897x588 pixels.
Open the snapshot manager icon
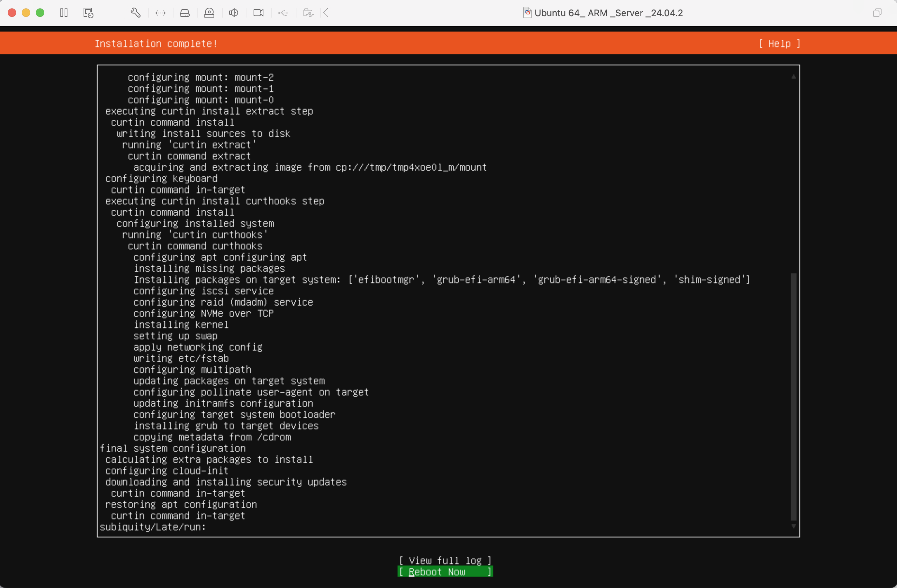pos(88,13)
